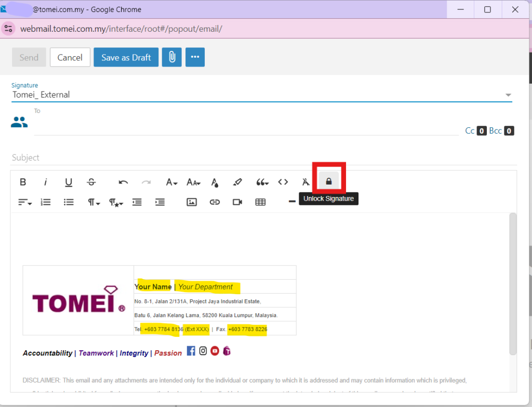
Task: Toggle bold formatting
Action: 23,182
